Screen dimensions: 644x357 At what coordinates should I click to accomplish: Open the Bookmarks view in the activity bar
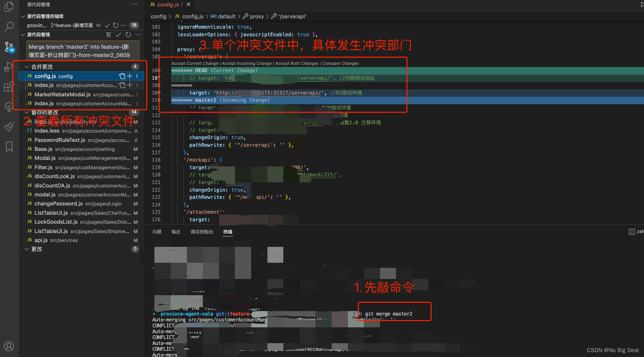(9, 146)
